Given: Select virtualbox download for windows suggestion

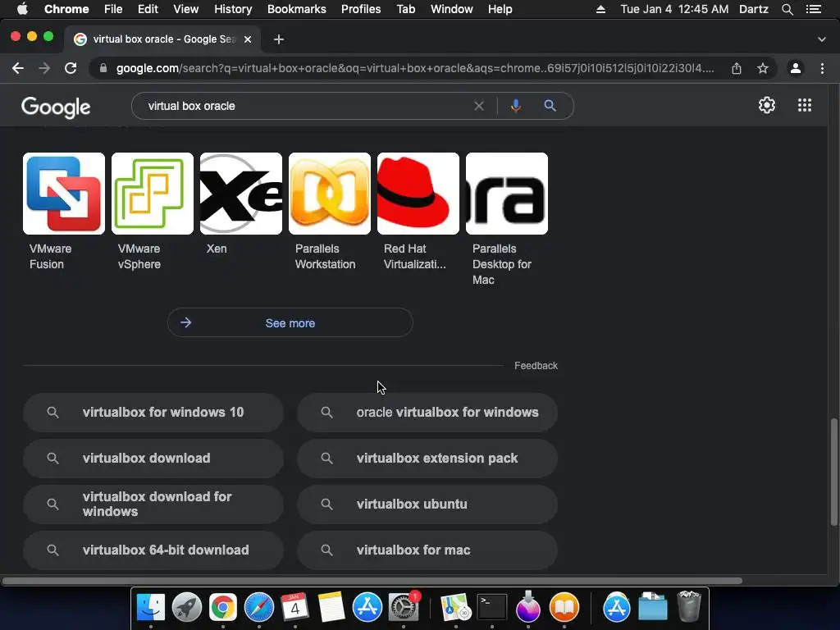Looking at the screenshot, I should pyautogui.click(x=153, y=504).
